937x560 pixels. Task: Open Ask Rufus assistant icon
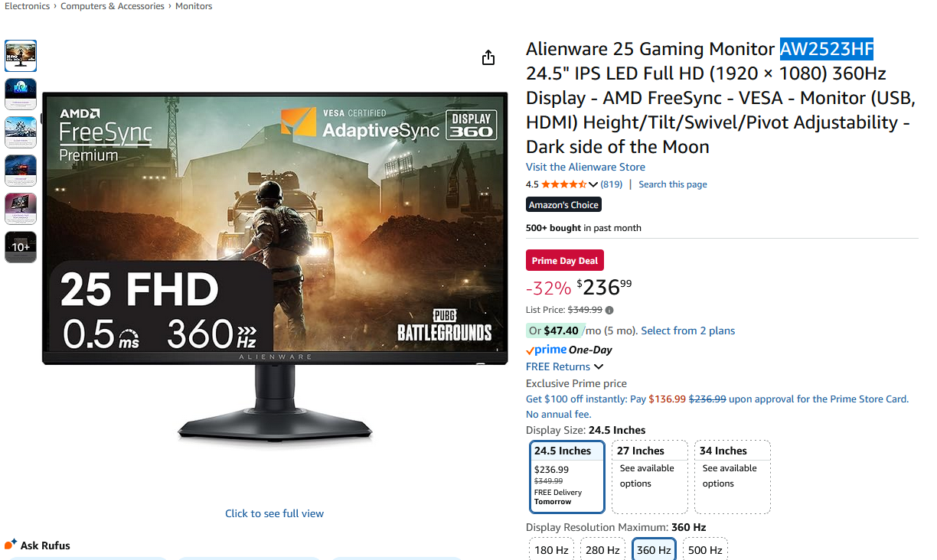[11, 545]
